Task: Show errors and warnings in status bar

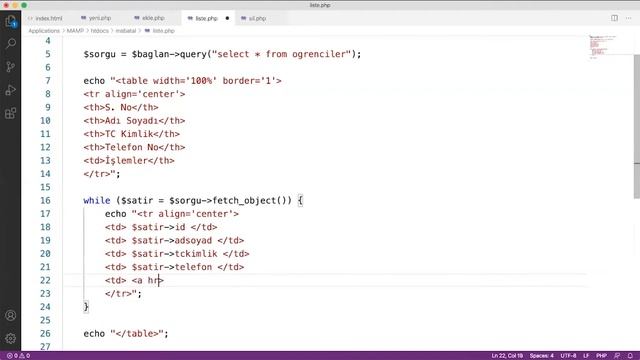Action: pos(18,356)
